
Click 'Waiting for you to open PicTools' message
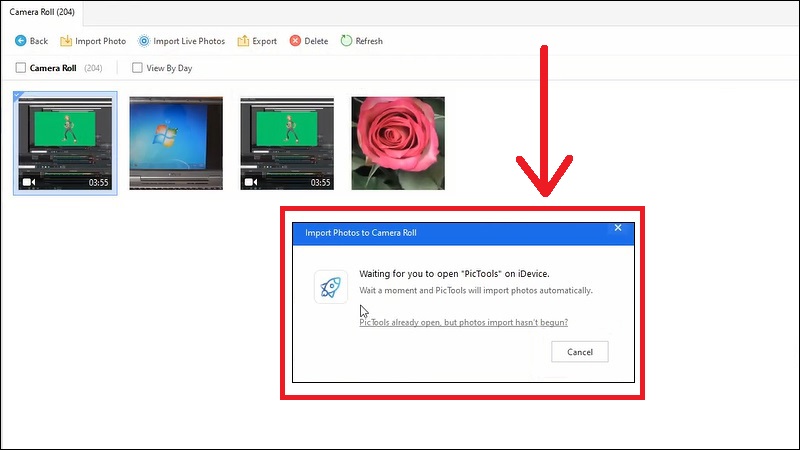[x=454, y=274]
